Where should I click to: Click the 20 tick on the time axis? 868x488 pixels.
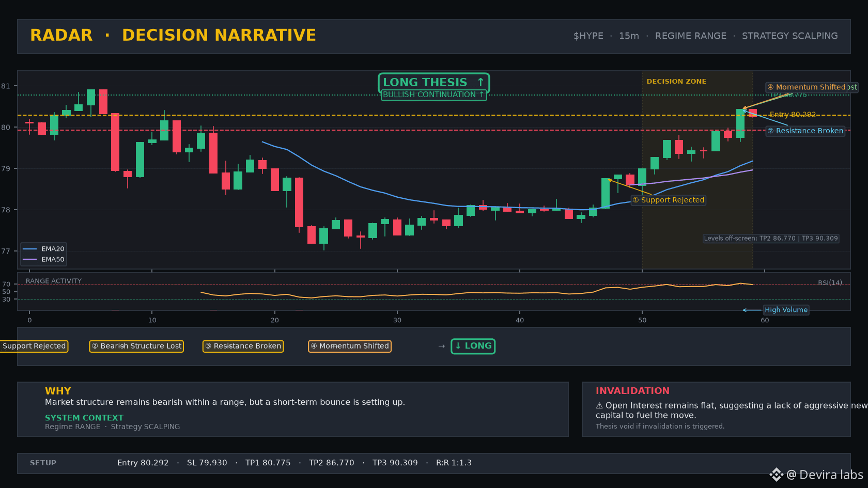[274, 320]
